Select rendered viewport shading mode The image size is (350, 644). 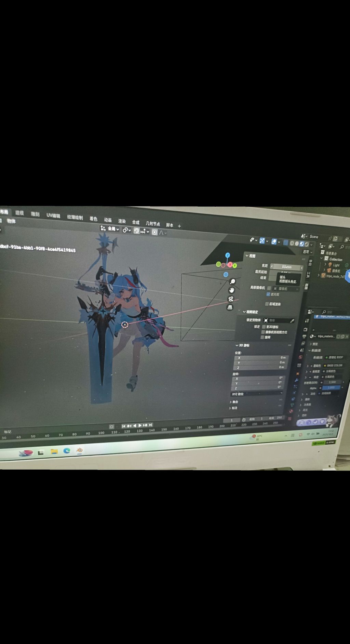coord(307,244)
